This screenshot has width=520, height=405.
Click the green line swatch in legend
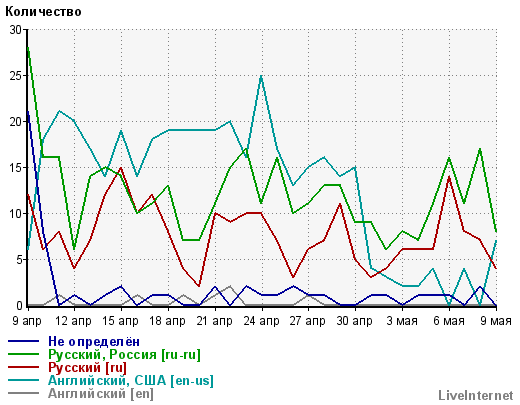tap(24, 354)
